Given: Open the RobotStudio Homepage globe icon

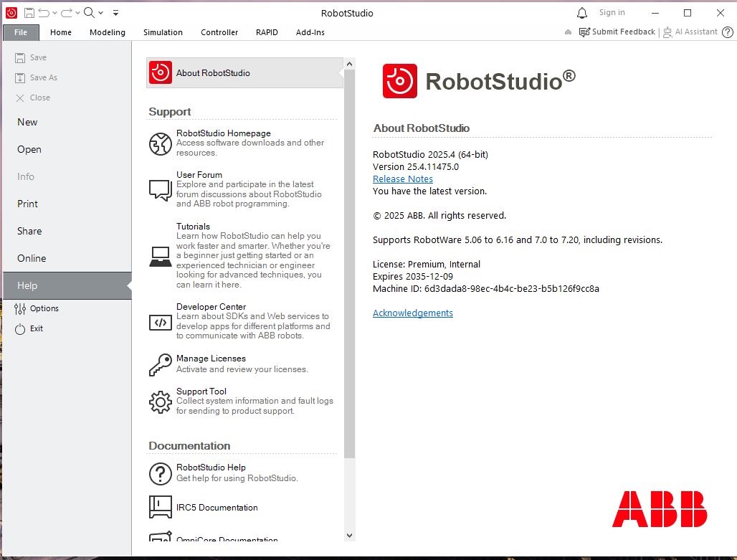Looking at the screenshot, I should pos(161,143).
